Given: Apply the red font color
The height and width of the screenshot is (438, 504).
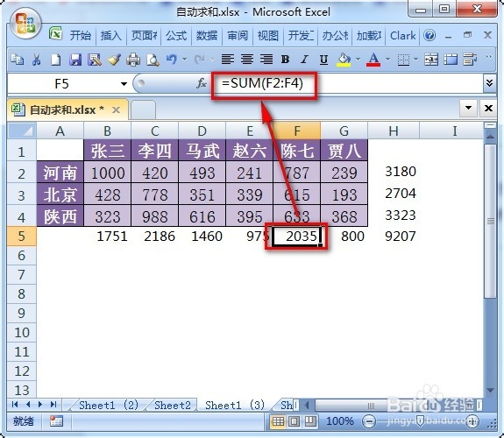Looking at the screenshot, I should point(373,60).
